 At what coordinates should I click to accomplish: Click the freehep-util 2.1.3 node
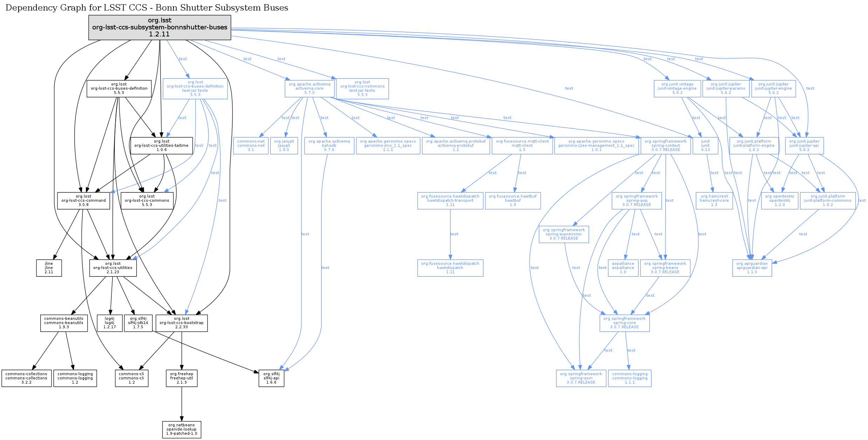pos(182,378)
